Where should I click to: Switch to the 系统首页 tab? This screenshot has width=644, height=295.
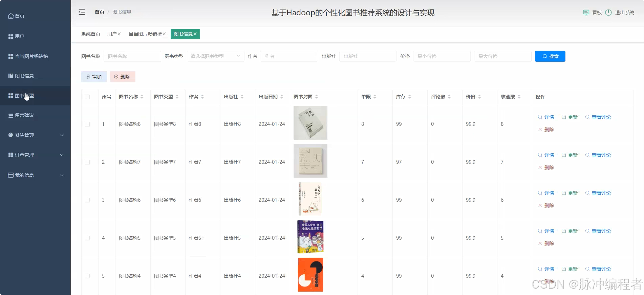pyautogui.click(x=91, y=34)
